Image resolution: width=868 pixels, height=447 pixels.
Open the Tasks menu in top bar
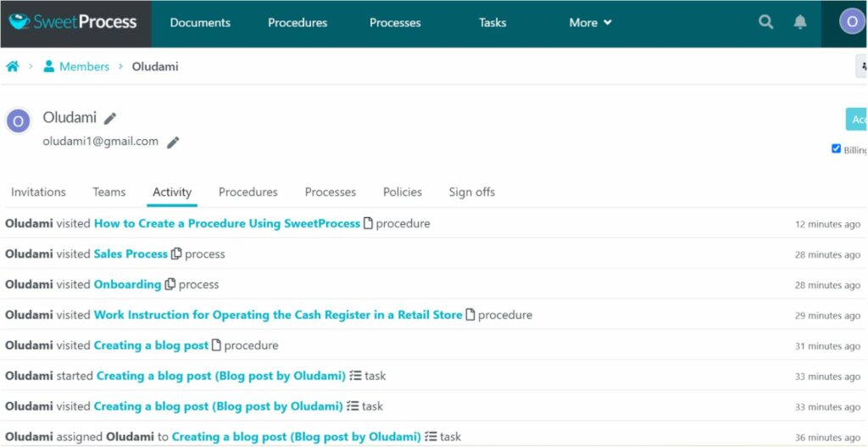492,23
